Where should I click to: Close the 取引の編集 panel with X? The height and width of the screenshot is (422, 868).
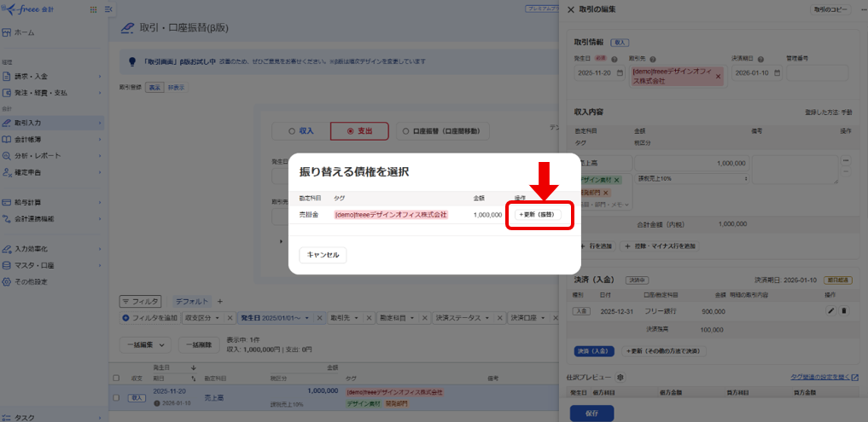pos(571,9)
